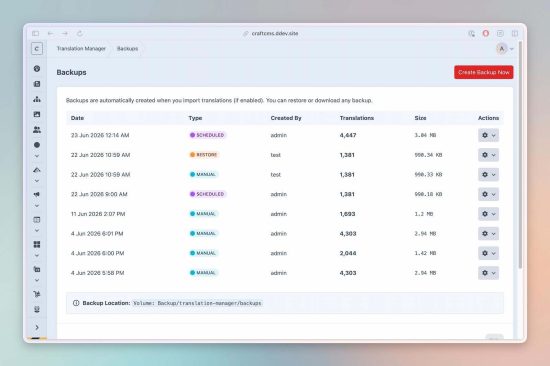The image size is (550, 366).
Task: Open actions menu for 4 Jun 6:00 PM backup
Action: click(x=488, y=253)
